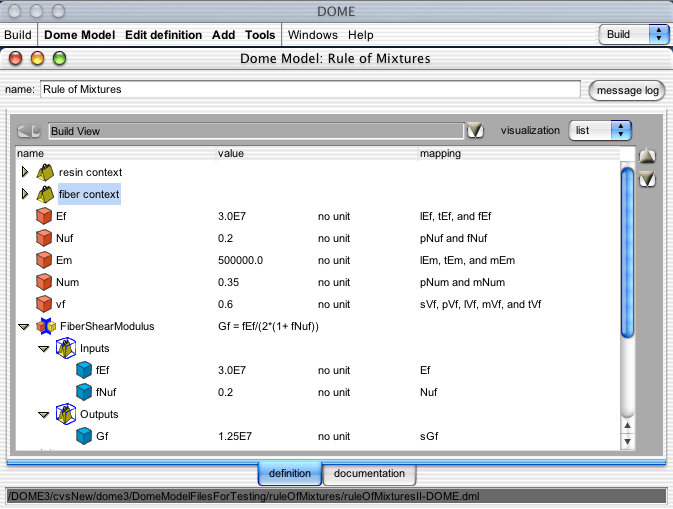This screenshot has width=673, height=509.
Task: Select the fiber context label
Action: 89,194
